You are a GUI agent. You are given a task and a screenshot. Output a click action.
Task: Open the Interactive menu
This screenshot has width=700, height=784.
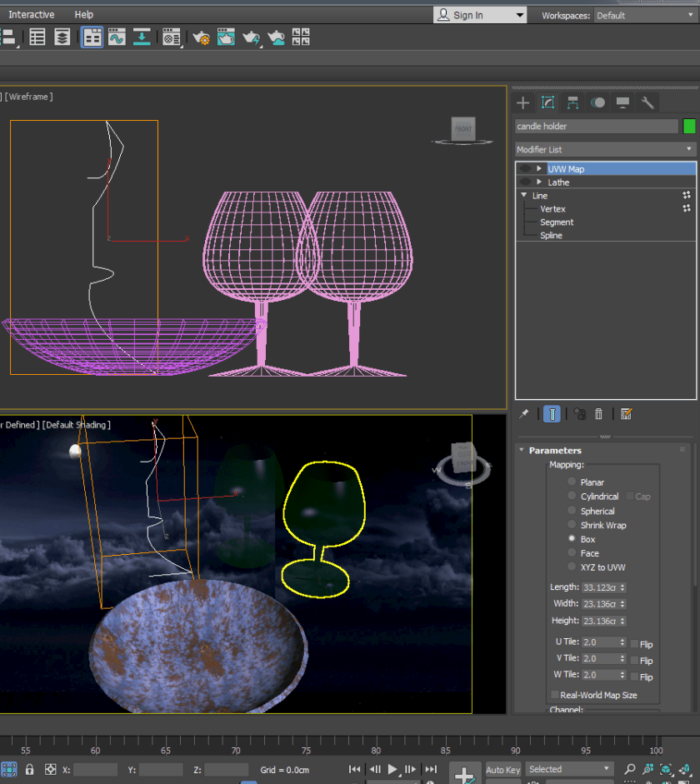tap(32, 15)
